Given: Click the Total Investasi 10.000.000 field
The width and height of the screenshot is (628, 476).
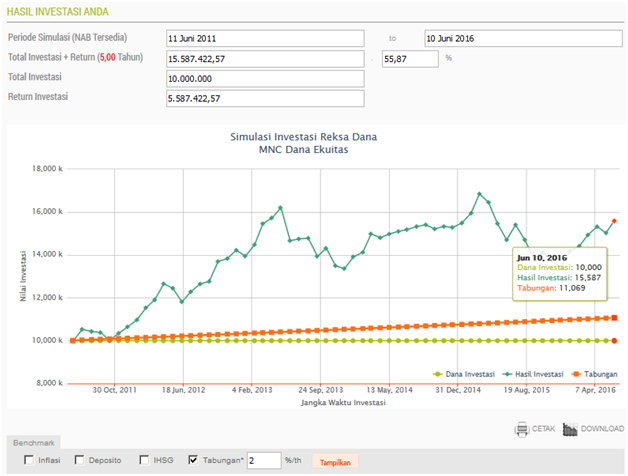Looking at the screenshot, I should tap(265, 78).
